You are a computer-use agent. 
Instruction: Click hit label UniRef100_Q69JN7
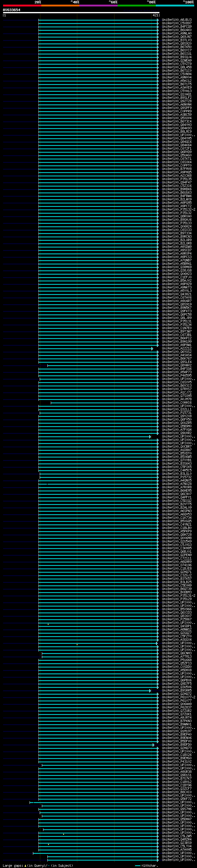[x=177, y=37]
